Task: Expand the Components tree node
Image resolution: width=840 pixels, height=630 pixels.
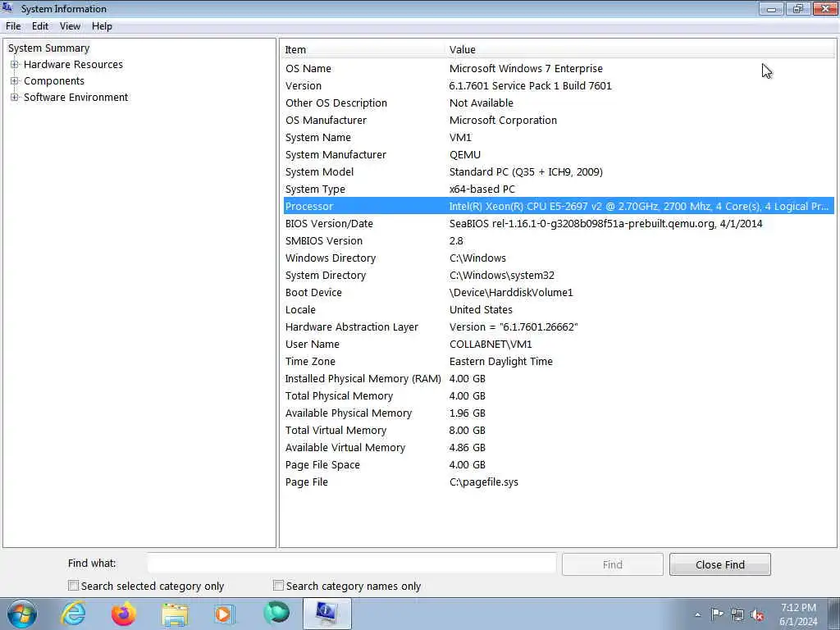Action: [15, 81]
